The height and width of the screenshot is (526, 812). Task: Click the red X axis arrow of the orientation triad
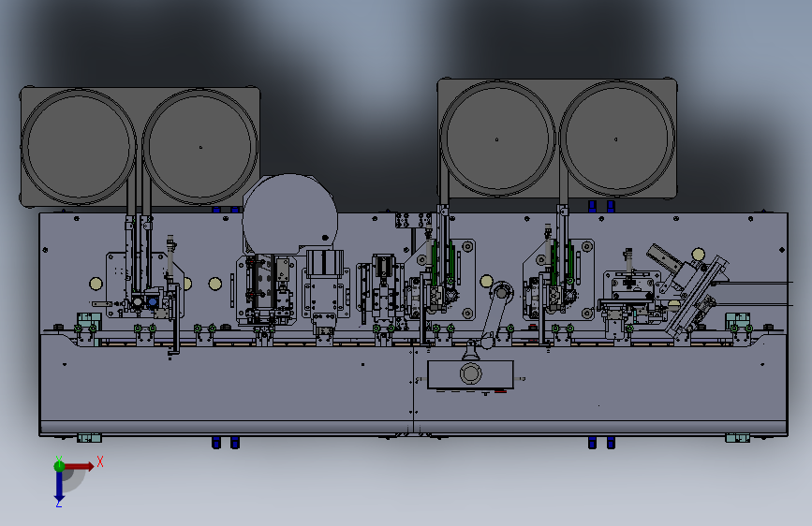[79, 466]
